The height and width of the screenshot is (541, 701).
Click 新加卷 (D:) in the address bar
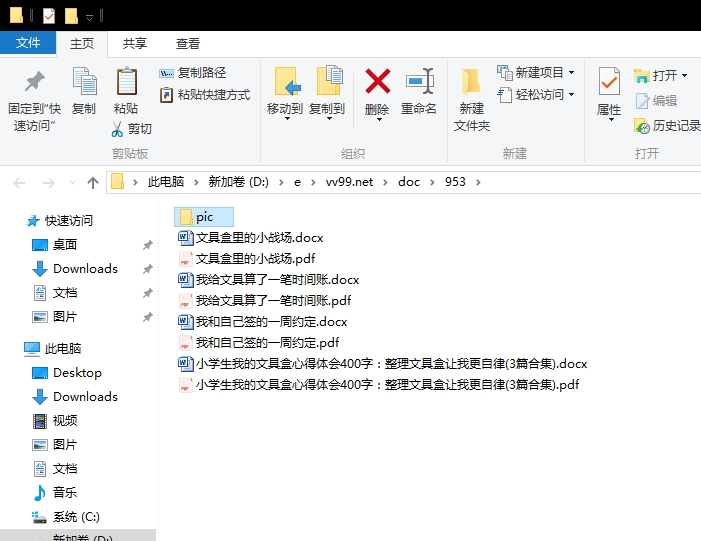[239, 182]
